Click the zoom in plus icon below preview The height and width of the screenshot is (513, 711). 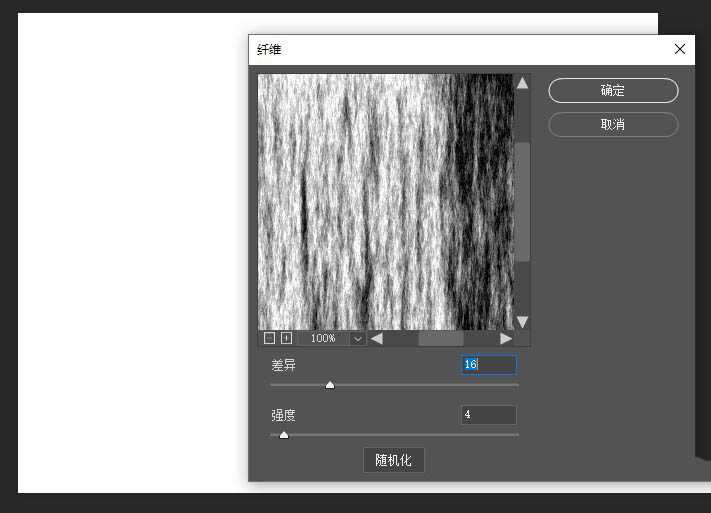click(286, 339)
